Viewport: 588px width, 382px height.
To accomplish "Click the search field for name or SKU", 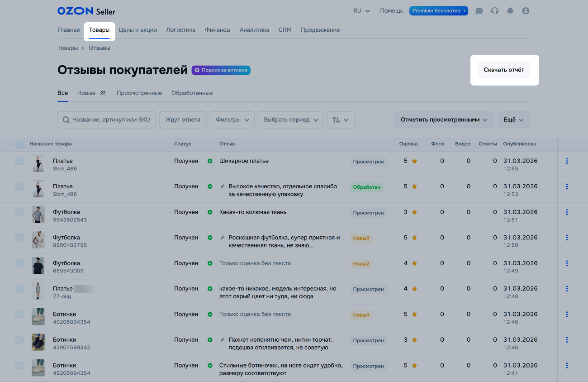I will [x=107, y=120].
